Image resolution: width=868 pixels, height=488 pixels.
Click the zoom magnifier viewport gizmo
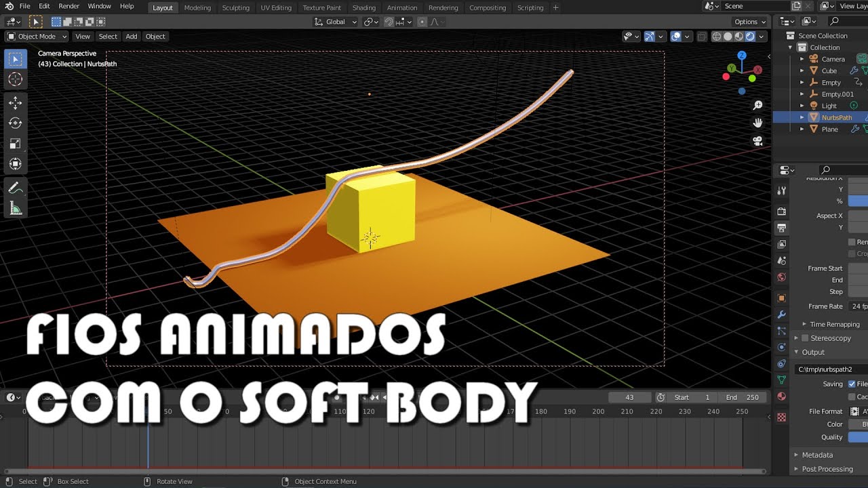[758, 105]
